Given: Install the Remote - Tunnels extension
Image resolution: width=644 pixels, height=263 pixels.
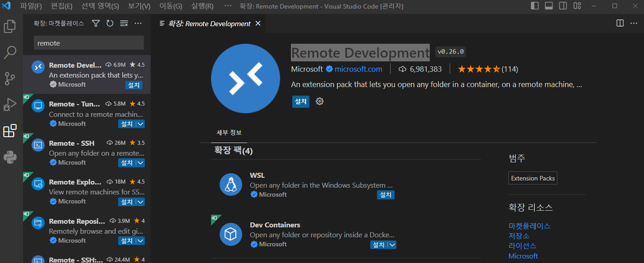Looking at the screenshot, I should coord(127,124).
